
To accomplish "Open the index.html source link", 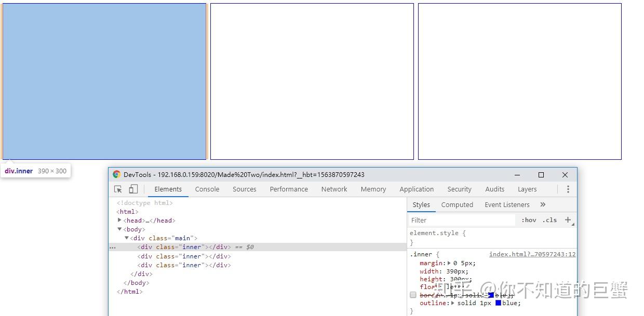I will (532, 254).
